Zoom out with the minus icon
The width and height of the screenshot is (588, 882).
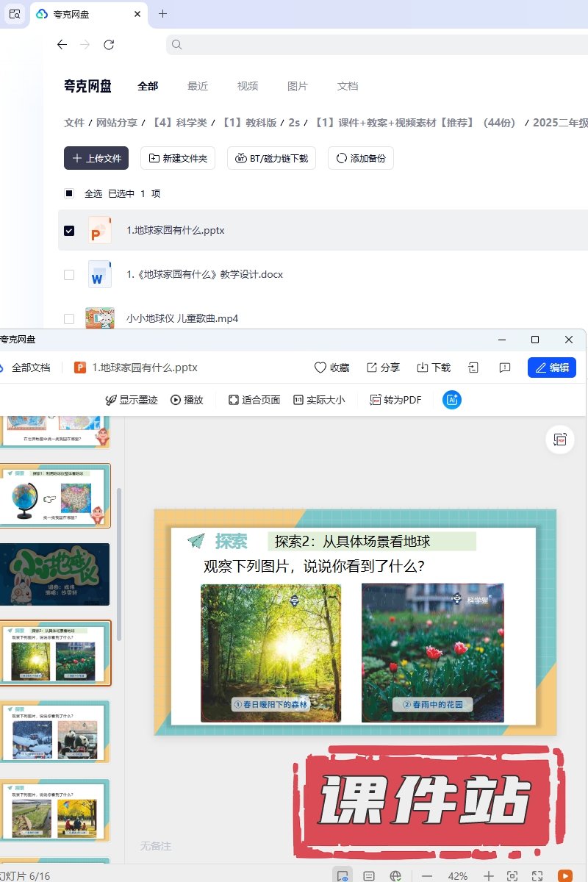(427, 875)
